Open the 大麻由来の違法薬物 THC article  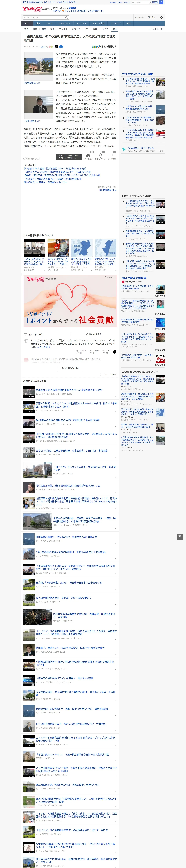tap(64, 678)
